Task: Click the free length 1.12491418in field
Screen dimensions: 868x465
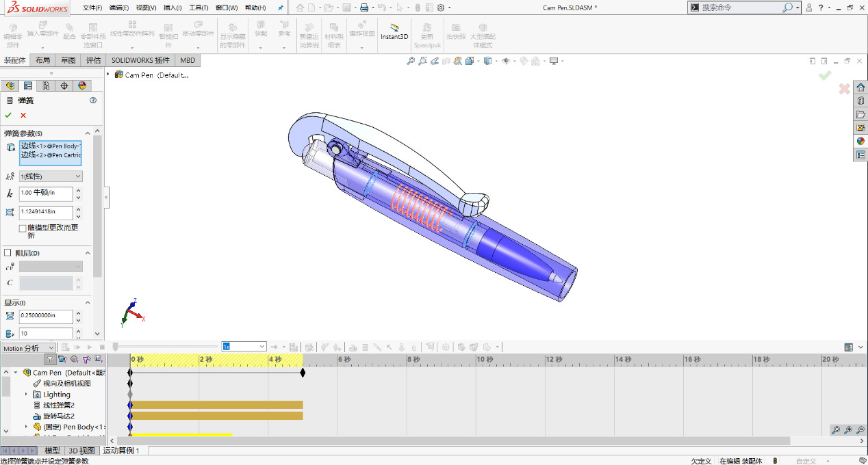Action: click(46, 212)
